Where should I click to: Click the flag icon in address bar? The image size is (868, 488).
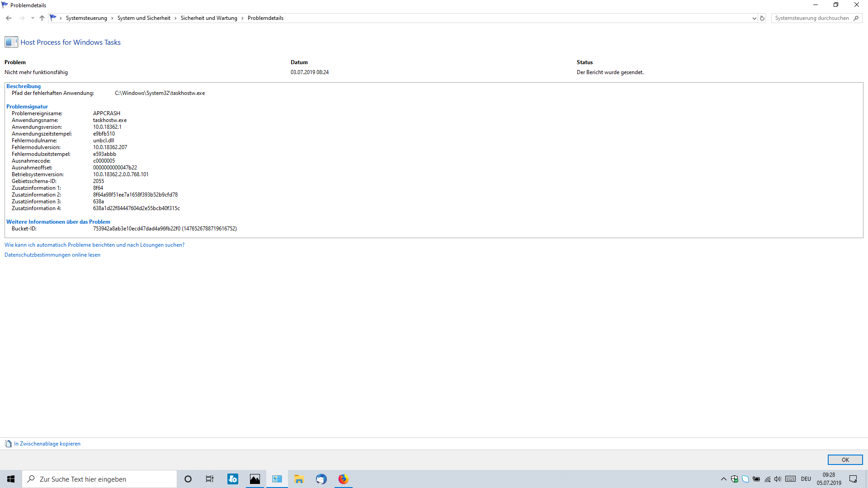[53, 18]
